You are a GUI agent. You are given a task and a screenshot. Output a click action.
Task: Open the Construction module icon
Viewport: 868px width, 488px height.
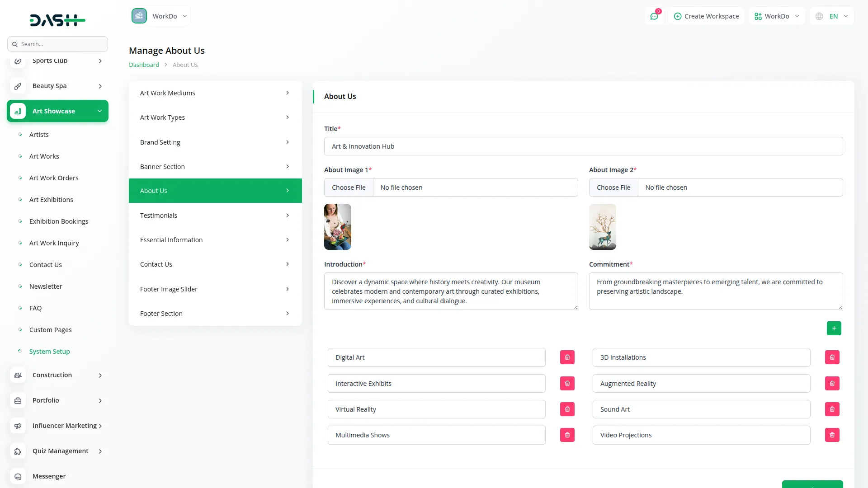pyautogui.click(x=18, y=375)
